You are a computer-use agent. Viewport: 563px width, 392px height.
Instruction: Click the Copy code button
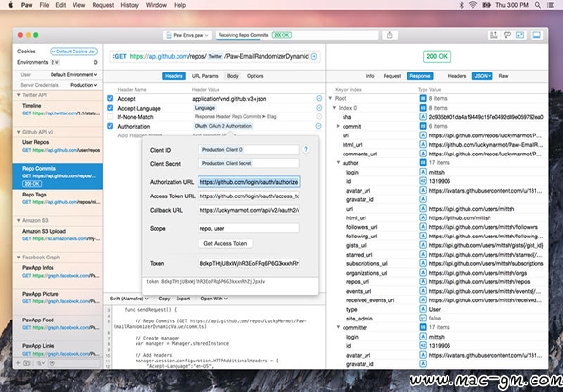(x=164, y=299)
